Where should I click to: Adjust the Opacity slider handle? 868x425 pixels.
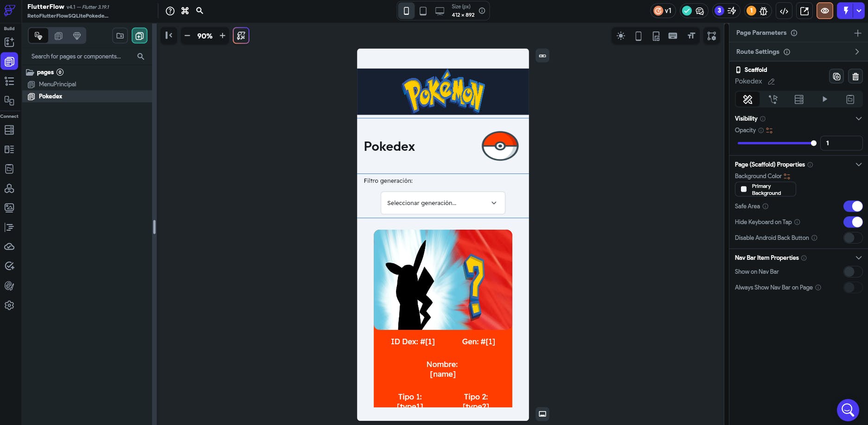813,143
